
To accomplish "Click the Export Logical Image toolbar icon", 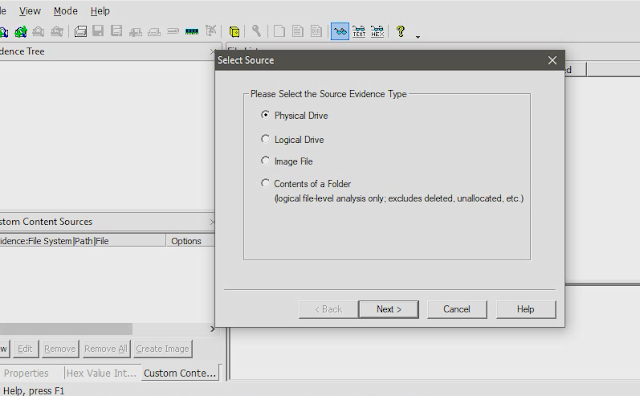I will pyautogui.click(x=117, y=31).
